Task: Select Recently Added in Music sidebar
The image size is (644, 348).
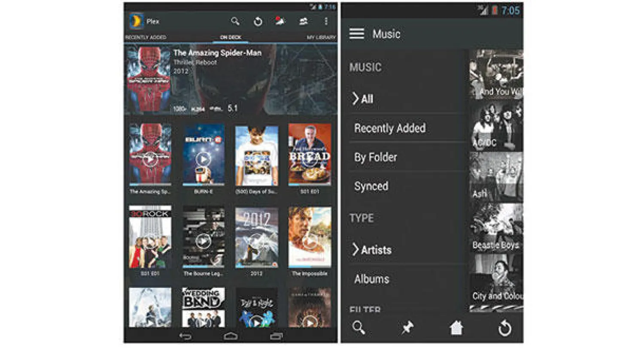Action: [389, 128]
